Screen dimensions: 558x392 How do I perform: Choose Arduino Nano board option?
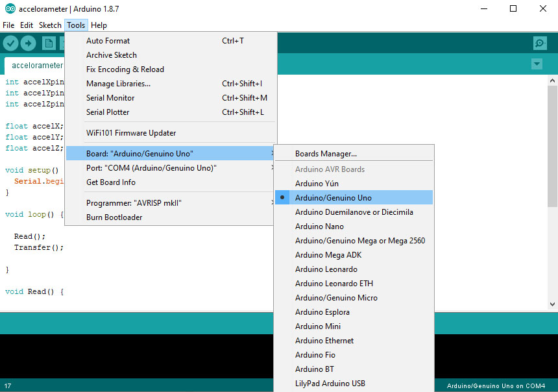pyautogui.click(x=319, y=226)
